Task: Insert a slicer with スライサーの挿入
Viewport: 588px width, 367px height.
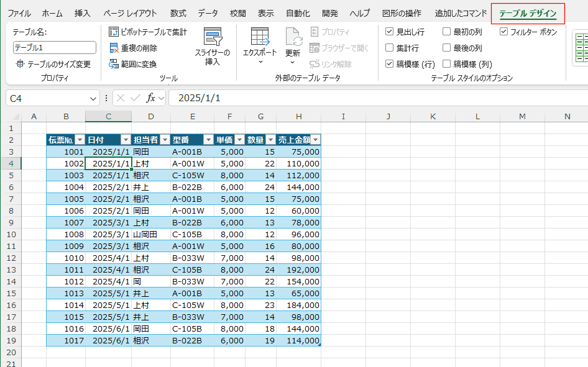Action: pyautogui.click(x=213, y=39)
